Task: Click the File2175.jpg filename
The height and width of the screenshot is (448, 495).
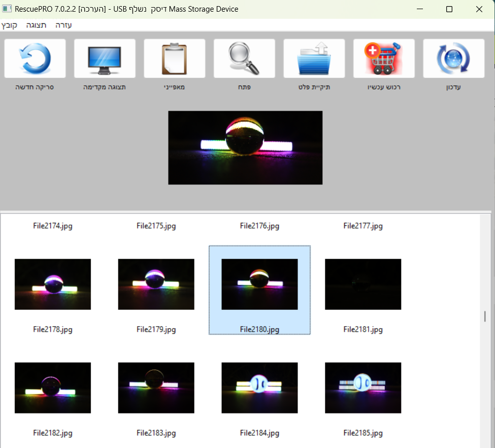Action: pos(156,226)
